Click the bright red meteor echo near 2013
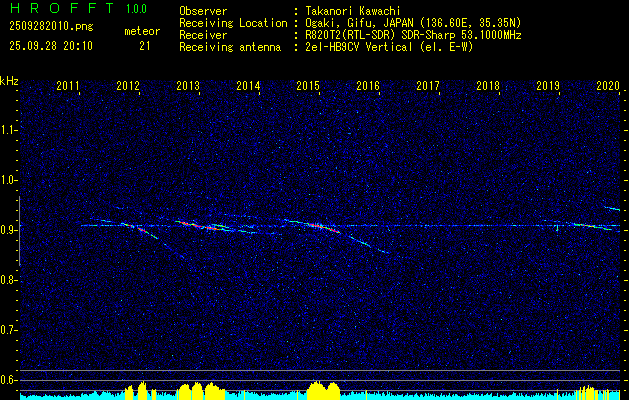Screen dimensions: 629x400 (x=197, y=225)
